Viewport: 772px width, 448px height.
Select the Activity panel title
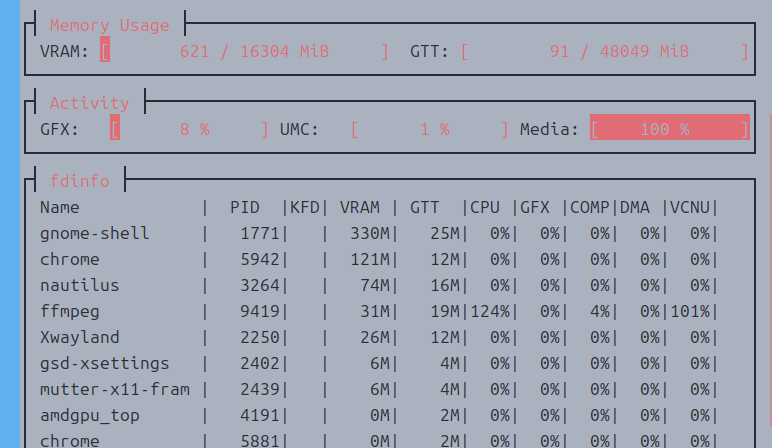tap(89, 103)
